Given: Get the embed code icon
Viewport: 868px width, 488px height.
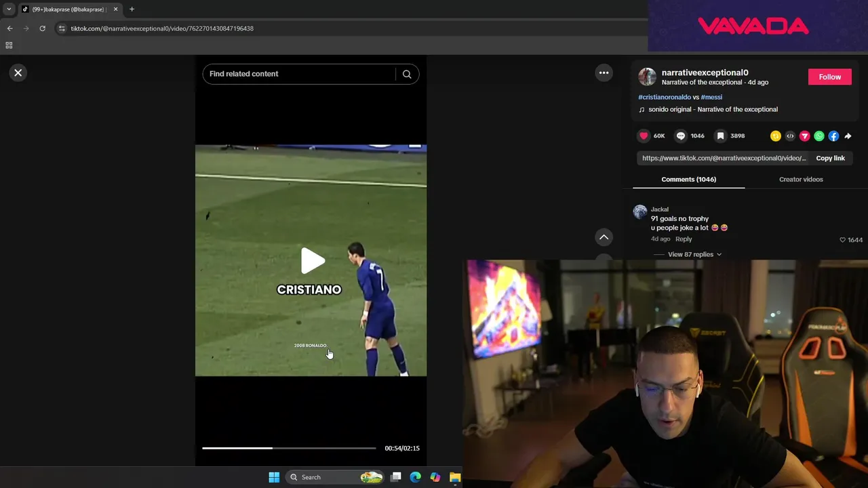Looking at the screenshot, I should (790, 136).
